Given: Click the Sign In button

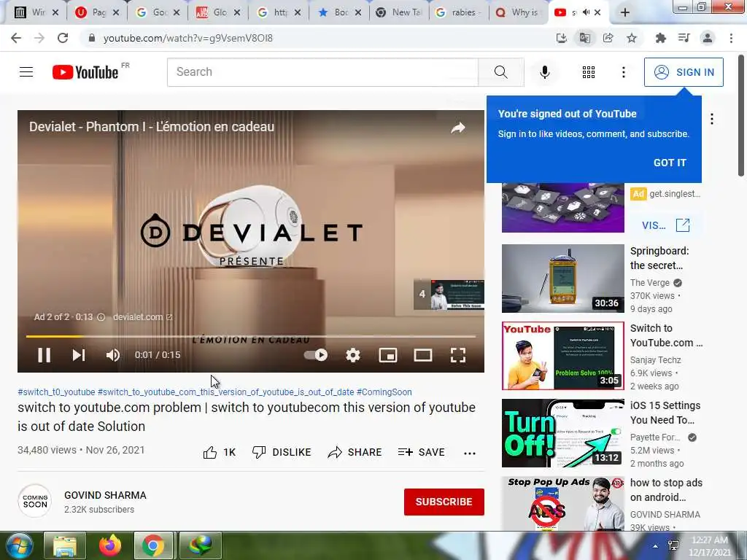Looking at the screenshot, I should click(684, 72).
